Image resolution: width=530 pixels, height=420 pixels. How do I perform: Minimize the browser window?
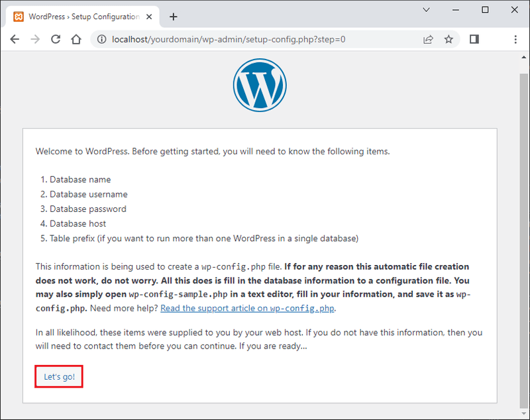click(455, 10)
